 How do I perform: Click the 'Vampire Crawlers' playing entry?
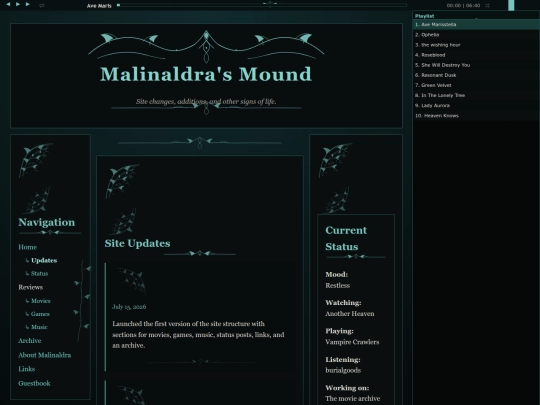coord(352,342)
